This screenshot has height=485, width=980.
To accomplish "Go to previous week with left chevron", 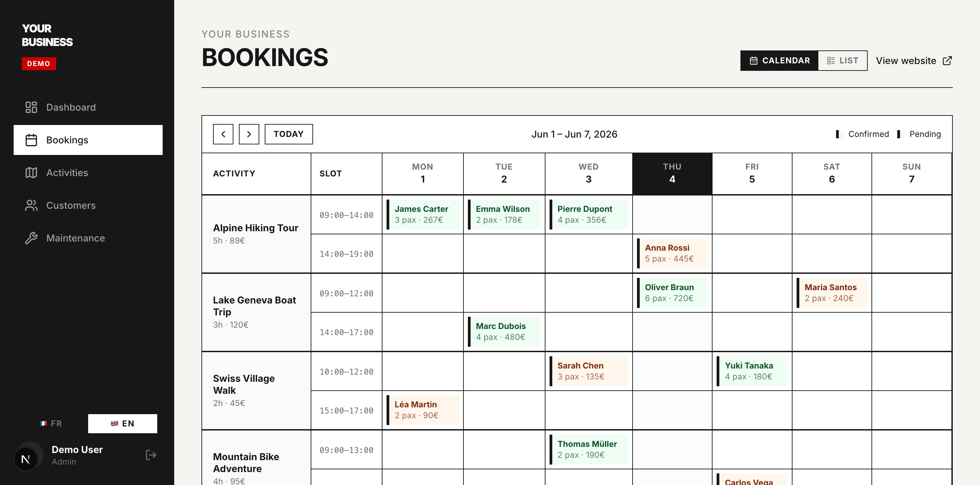I will (x=223, y=134).
